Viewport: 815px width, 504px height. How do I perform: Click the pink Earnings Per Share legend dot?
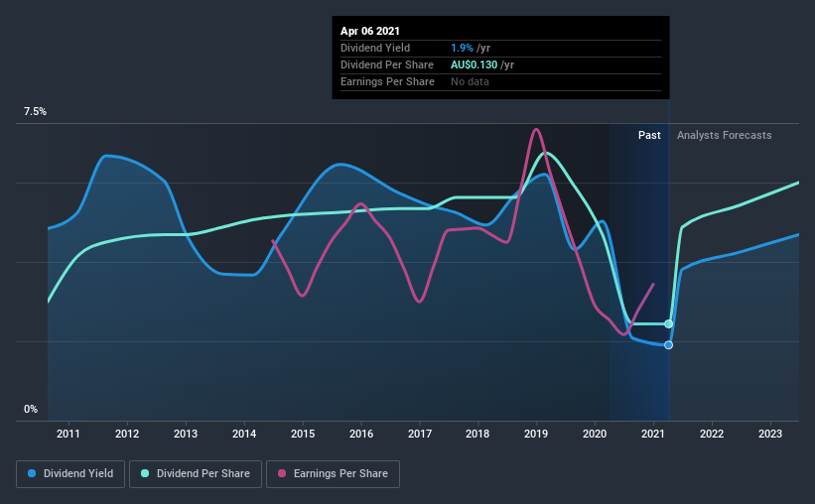point(282,473)
